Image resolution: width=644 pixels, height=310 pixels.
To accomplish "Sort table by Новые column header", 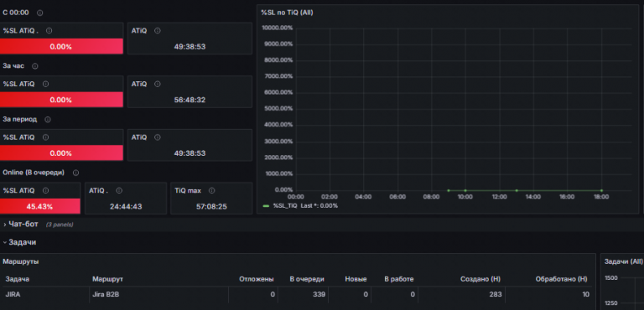I will (x=356, y=279).
